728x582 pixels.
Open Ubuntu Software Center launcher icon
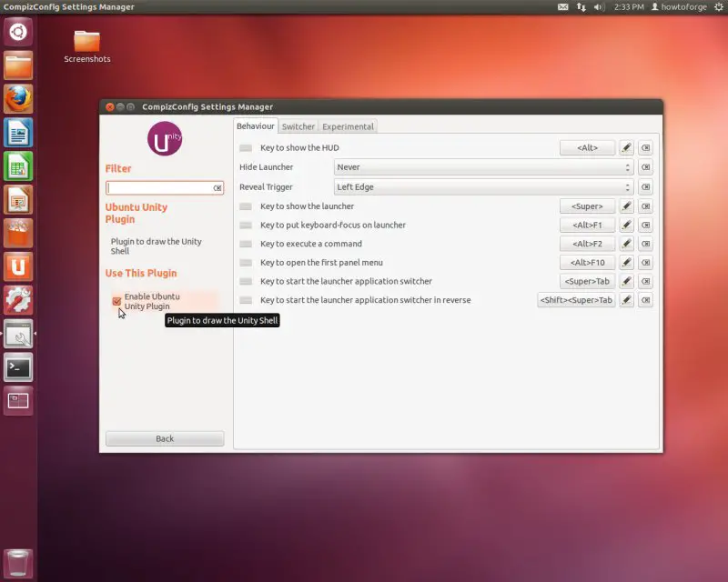point(18,234)
